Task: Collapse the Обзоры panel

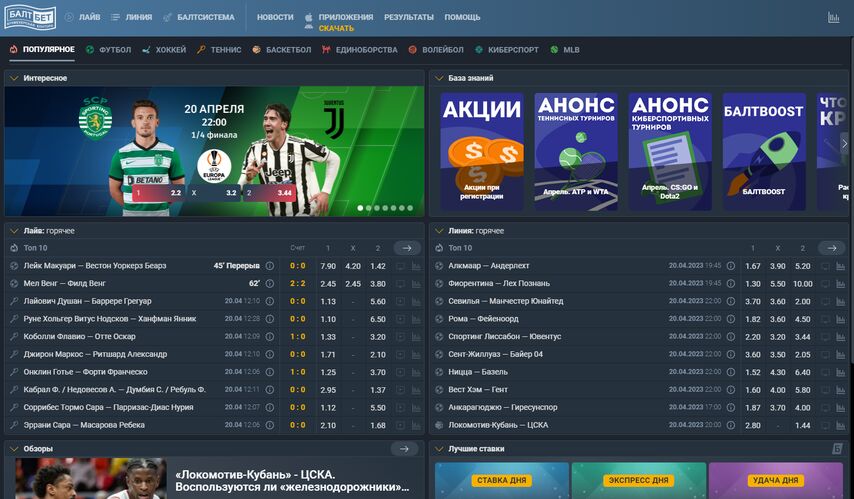Action: tap(14, 449)
